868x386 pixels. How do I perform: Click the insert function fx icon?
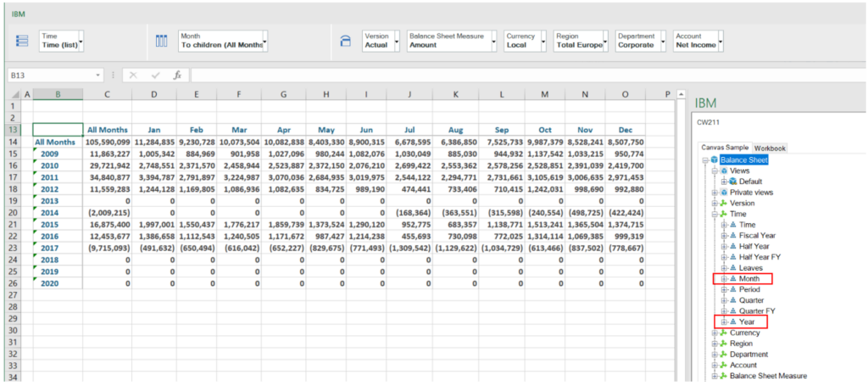pyautogui.click(x=177, y=76)
